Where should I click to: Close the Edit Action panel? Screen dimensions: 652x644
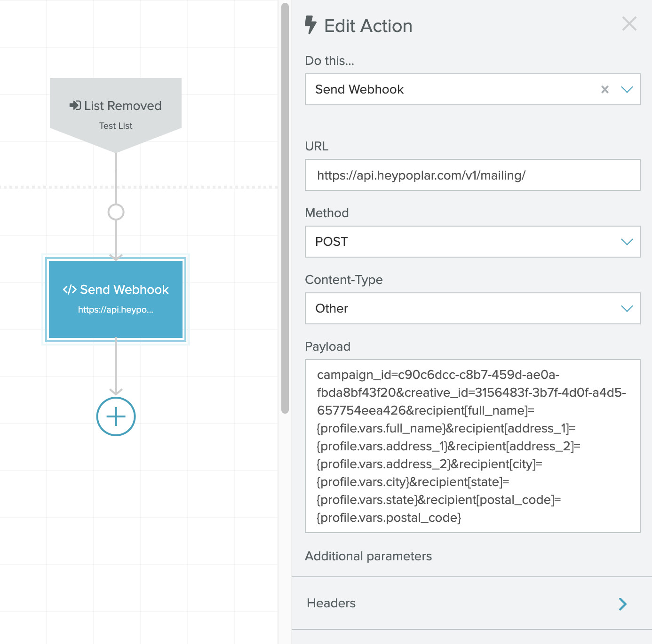point(629,24)
